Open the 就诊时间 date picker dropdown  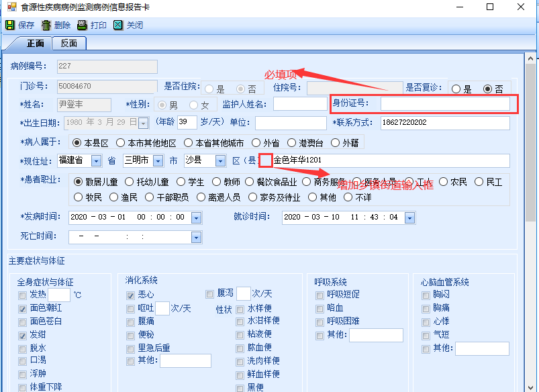point(409,217)
